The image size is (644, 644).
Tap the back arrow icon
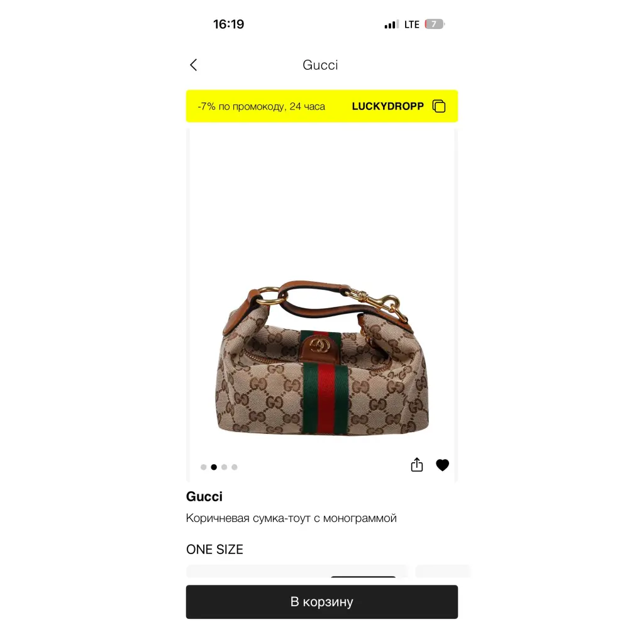pyautogui.click(x=194, y=65)
